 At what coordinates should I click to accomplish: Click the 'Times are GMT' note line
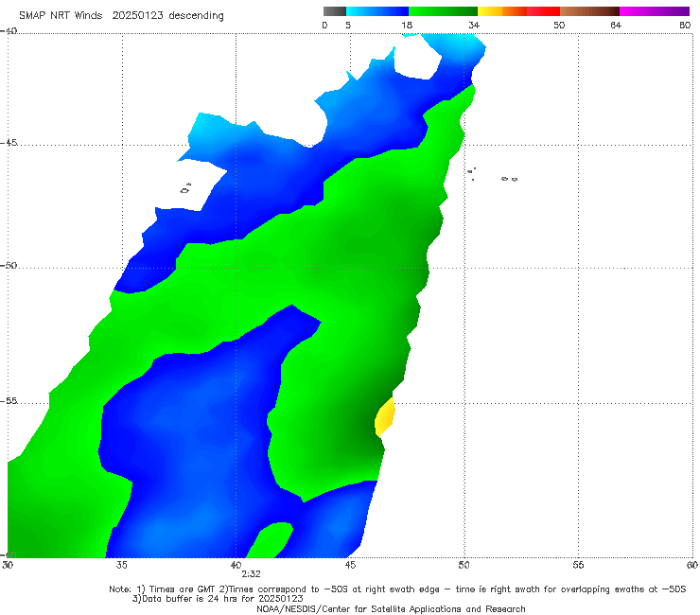(x=397, y=589)
